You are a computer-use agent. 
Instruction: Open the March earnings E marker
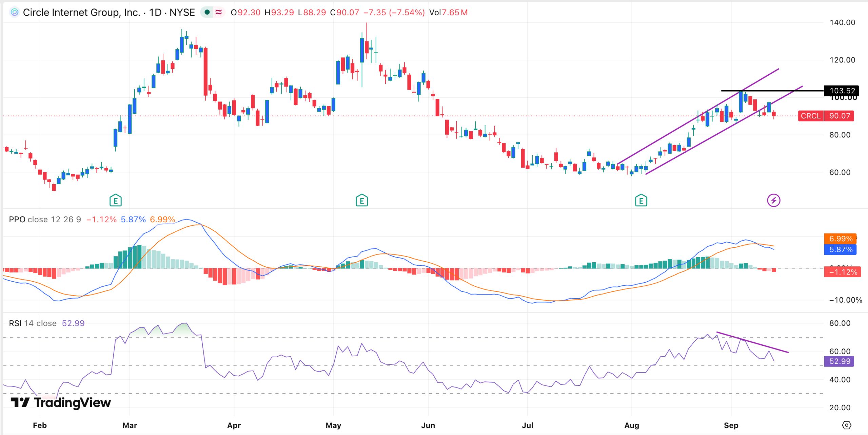pos(116,201)
